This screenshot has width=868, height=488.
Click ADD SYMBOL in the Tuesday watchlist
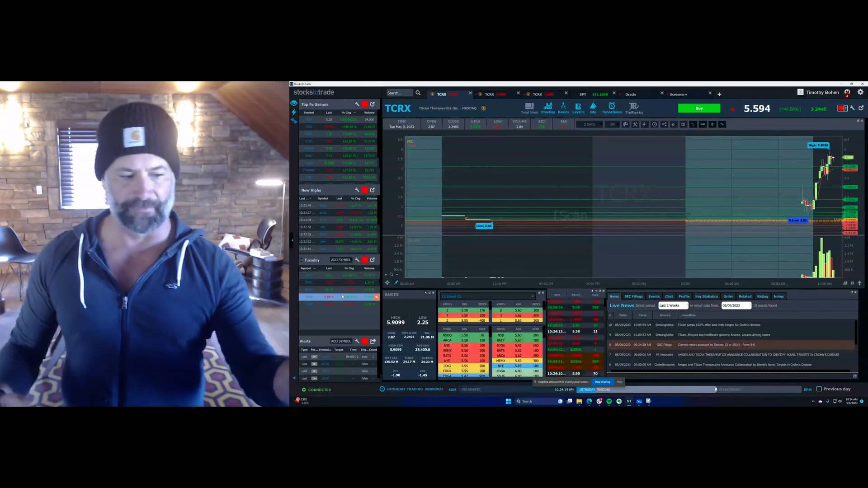click(340, 260)
